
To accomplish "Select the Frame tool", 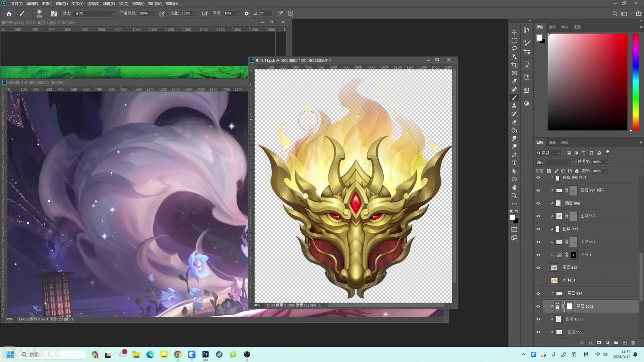I will point(514,73).
